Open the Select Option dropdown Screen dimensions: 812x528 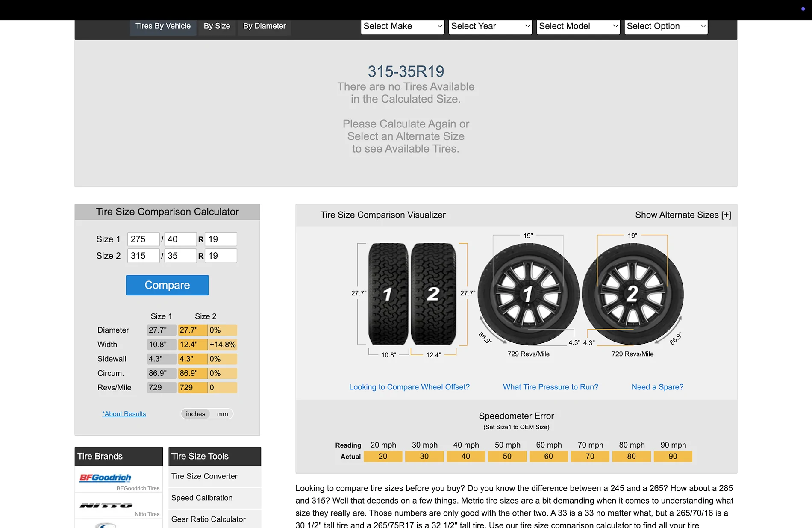tap(666, 26)
